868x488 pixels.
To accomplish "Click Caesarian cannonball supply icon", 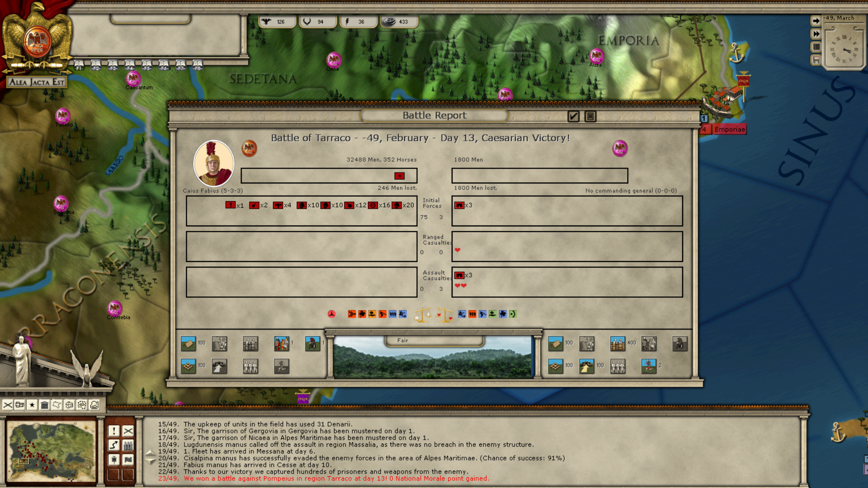I will (x=188, y=366).
